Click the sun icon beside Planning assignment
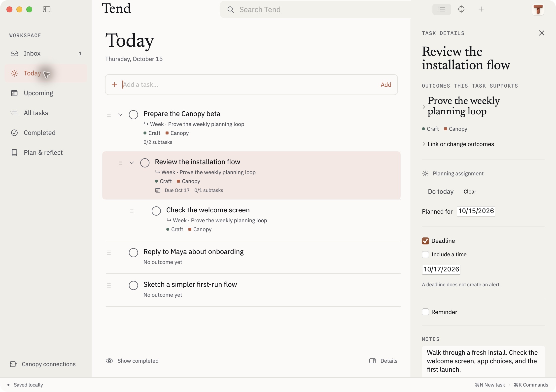This screenshot has width=556, height=392. point(425,173)
